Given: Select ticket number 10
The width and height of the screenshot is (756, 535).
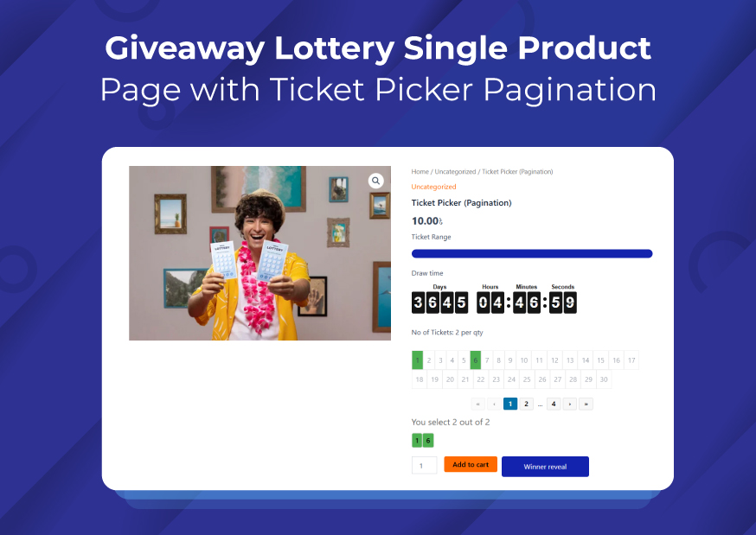Looking at the screenshot, I should (x=523, y=360).
